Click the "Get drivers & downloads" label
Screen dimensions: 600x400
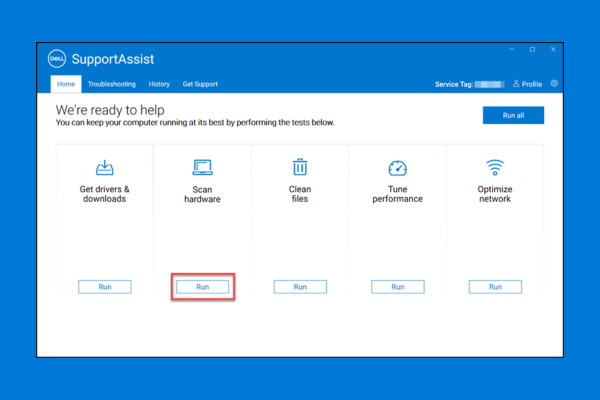click(x=104, y=194)
